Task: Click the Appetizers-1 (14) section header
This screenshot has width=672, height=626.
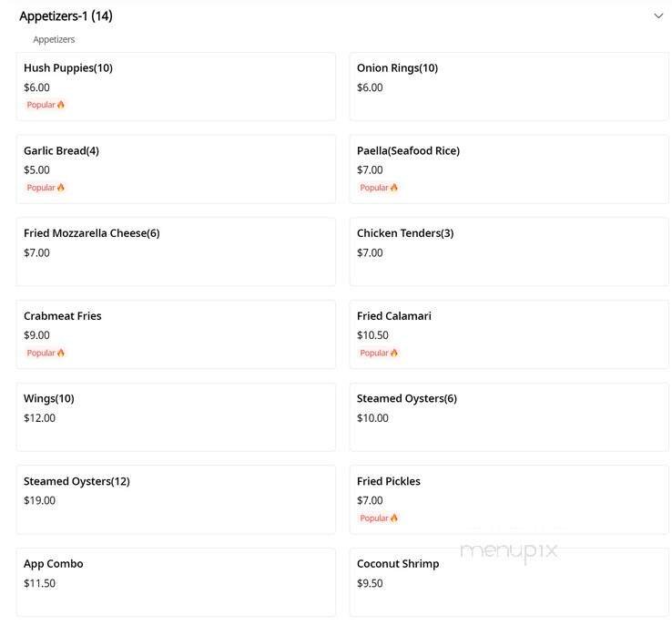Action: 66,15
